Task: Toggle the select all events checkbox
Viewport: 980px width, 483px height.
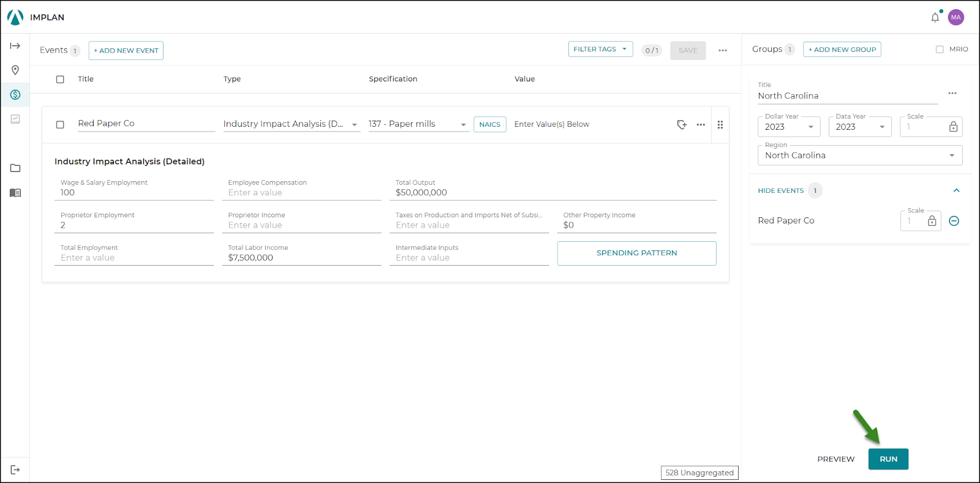Action: pos(60,79)
